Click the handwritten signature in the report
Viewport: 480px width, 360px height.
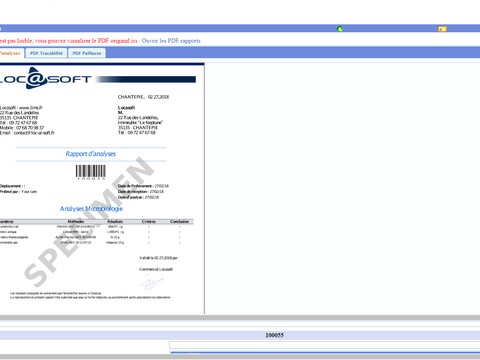pyautogui.click(x=152, y=283)
